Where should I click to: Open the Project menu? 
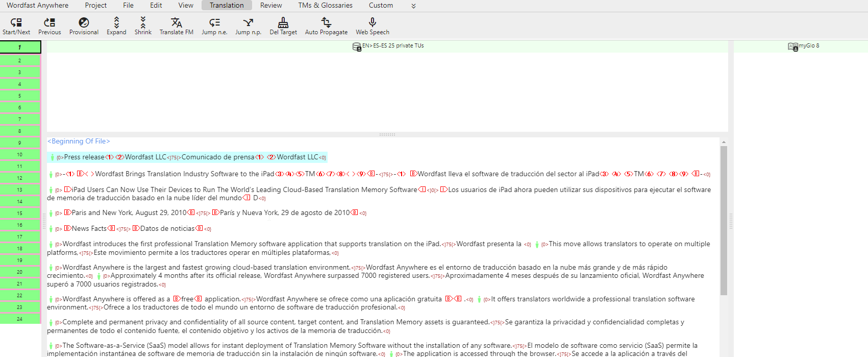(x=96, y=5)
